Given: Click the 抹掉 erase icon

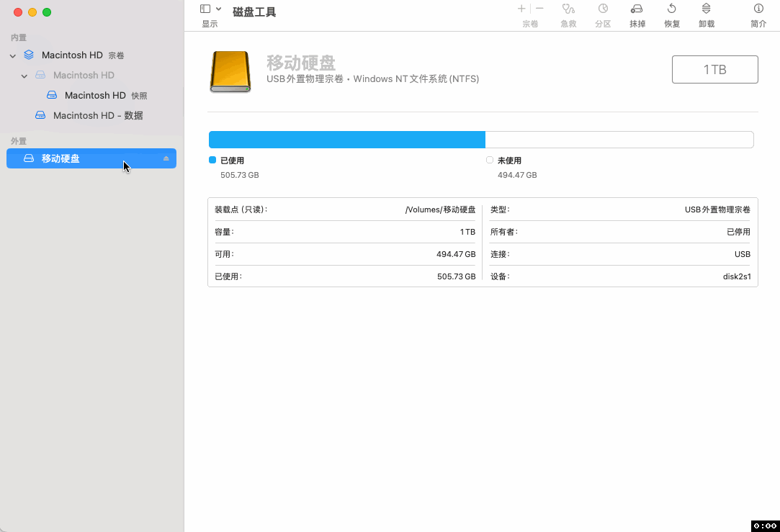Looking at the screenshot, I should [x=637, y=9].
